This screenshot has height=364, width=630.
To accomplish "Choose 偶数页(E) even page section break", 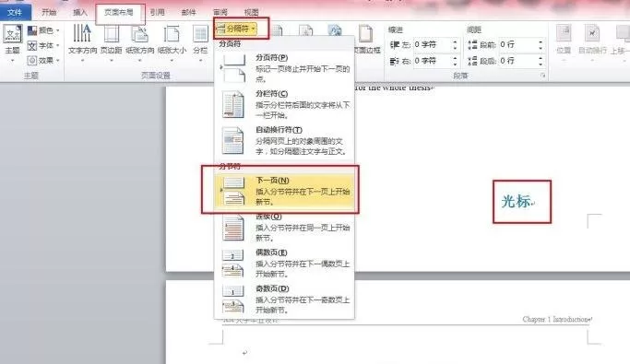I will (284, 264).
